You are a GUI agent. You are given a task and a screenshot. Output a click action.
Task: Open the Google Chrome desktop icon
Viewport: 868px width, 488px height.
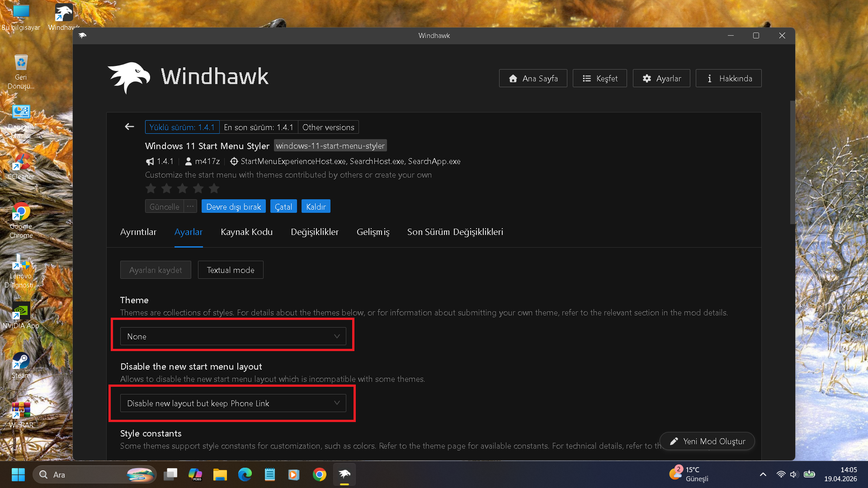[x=21, y=221]
